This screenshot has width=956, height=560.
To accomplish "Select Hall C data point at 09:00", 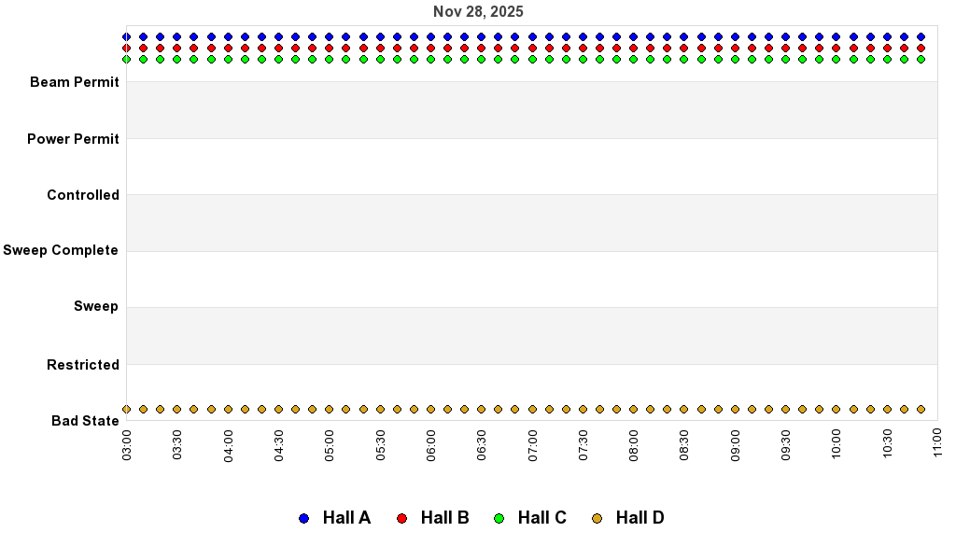I will point(735,59).
